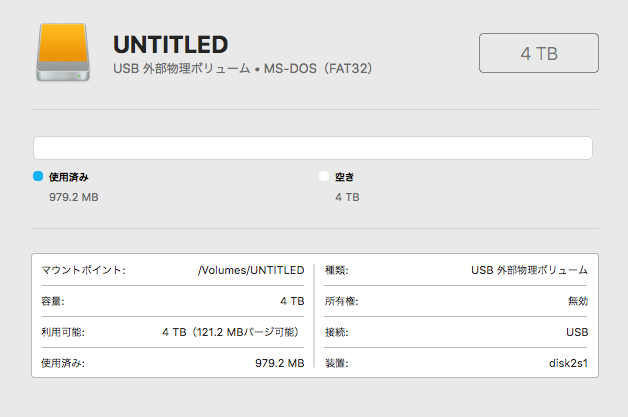This screenshot has height=417, width=628.
Task: Click the マウントポイント label
Action: pyautogui.click(x=83, y=270)
